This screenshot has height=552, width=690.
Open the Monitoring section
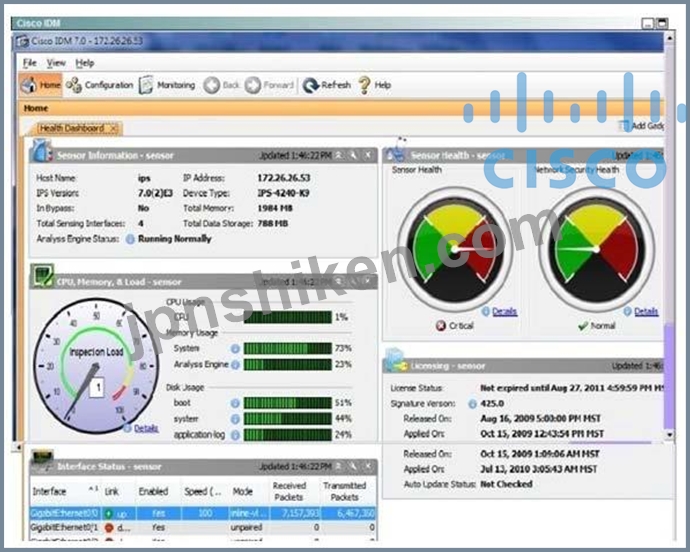tap(167, 85)
